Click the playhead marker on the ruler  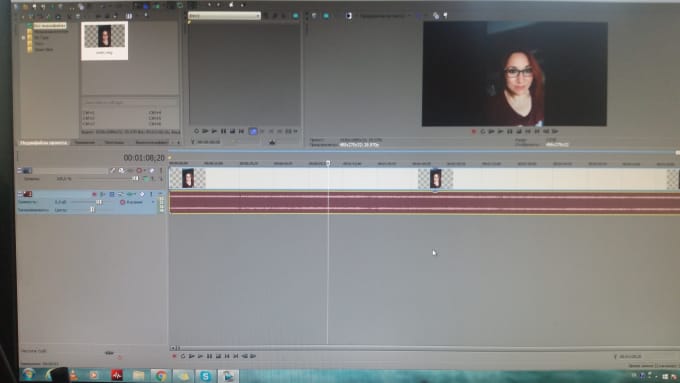pos(328,163)
